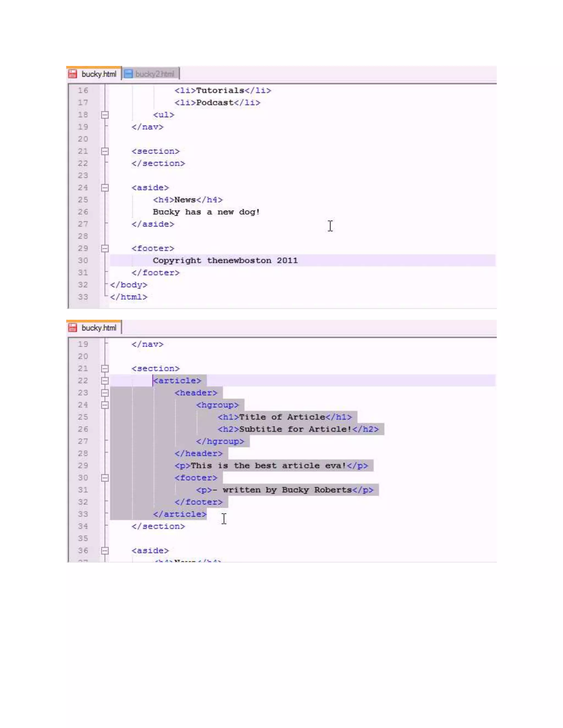Click the <h4>News</h4> line in upper editor
This screenshot has width=563, height=728.
[x=188, y=200]
